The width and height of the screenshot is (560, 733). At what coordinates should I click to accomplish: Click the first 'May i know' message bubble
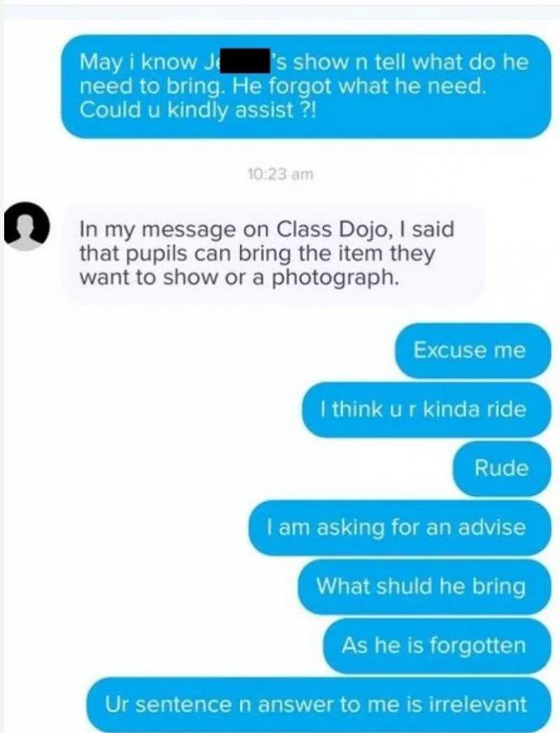tap(306, 86)
